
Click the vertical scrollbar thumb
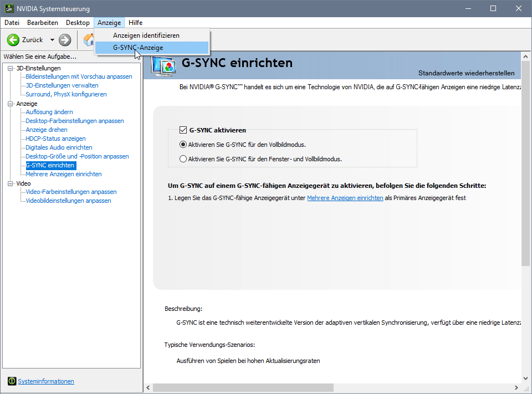pos(525,163)
